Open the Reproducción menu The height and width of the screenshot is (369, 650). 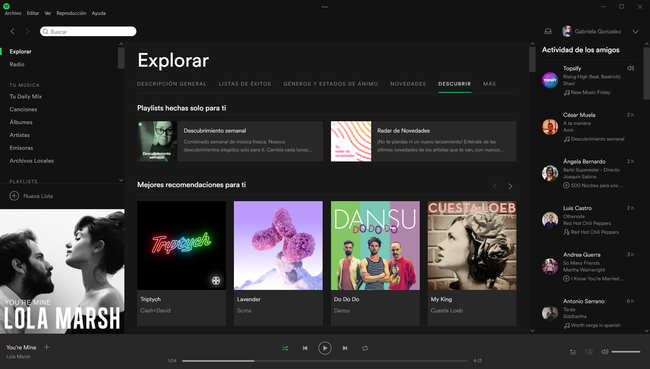[71, 13]
